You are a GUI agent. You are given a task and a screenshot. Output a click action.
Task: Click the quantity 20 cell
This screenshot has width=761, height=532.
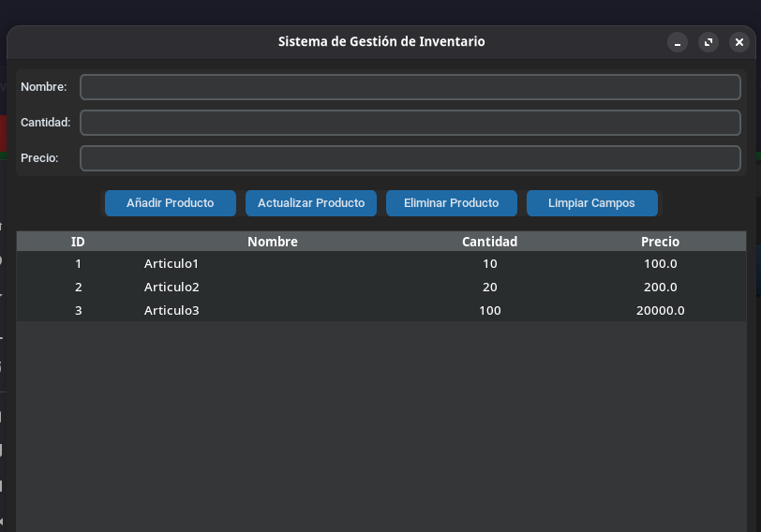pyautogui.click(x=489, y=288)
